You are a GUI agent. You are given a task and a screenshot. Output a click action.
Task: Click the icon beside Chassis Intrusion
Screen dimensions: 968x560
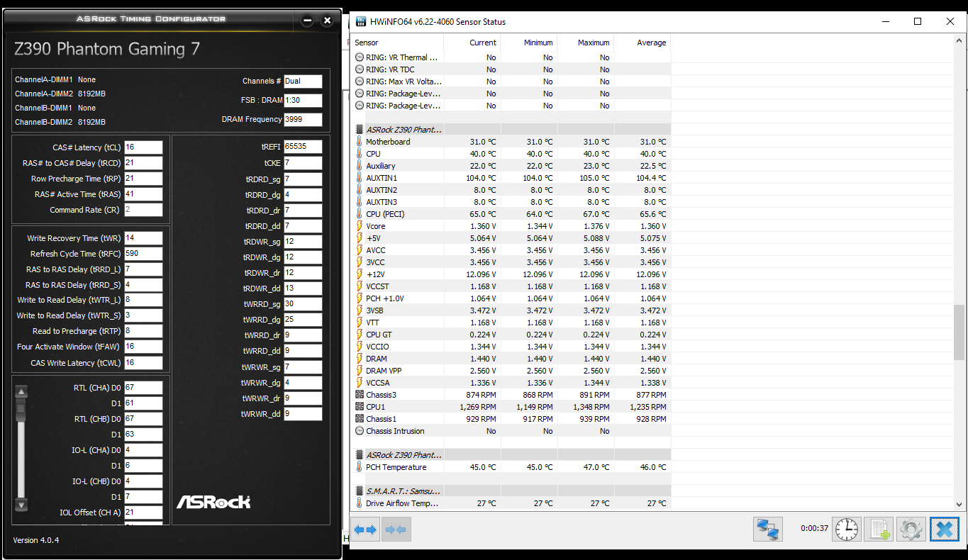tap(360, 431)
